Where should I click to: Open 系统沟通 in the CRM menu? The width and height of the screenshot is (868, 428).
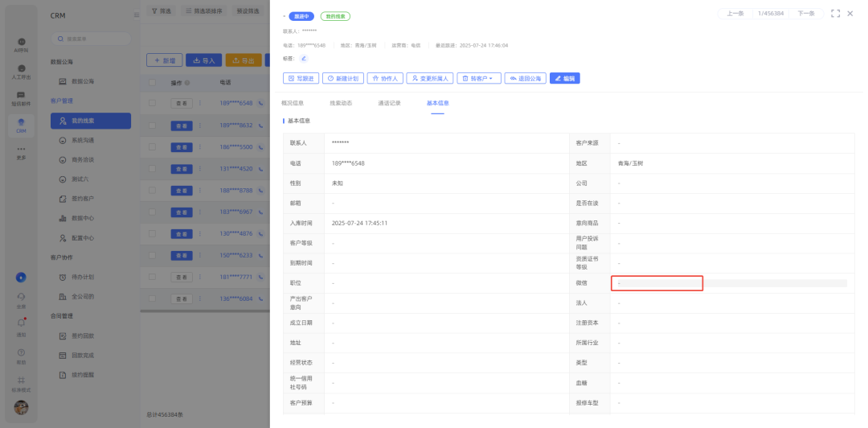point(91,140)
